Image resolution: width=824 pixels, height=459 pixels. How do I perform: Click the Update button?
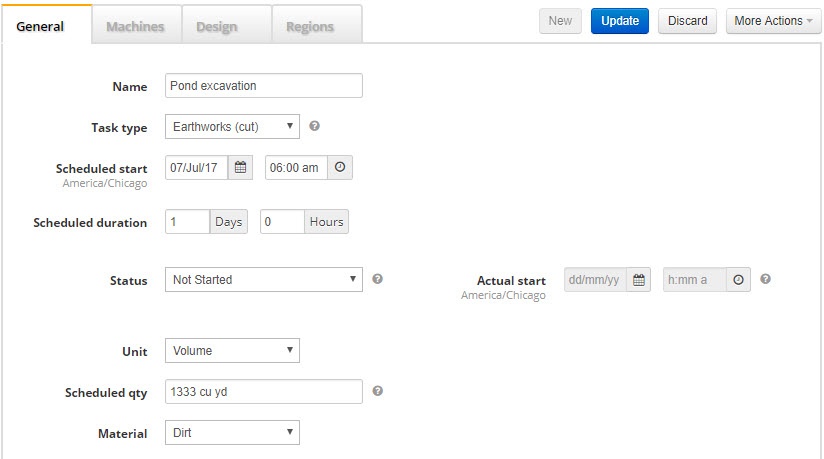[620, 21]
